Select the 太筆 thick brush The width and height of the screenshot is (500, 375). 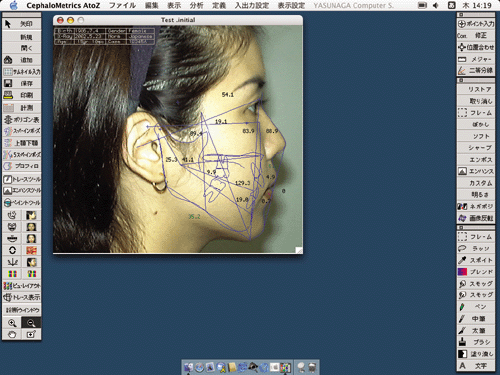(x=476, y=330)
